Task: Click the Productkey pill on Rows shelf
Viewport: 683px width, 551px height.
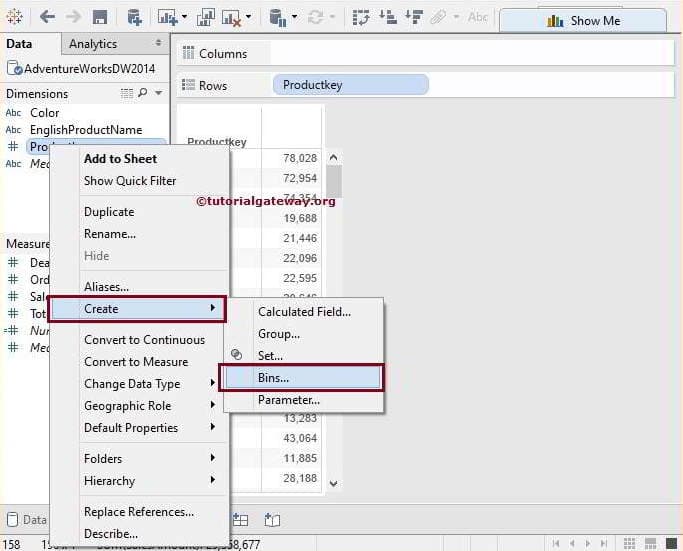Action: pos(350,85)
